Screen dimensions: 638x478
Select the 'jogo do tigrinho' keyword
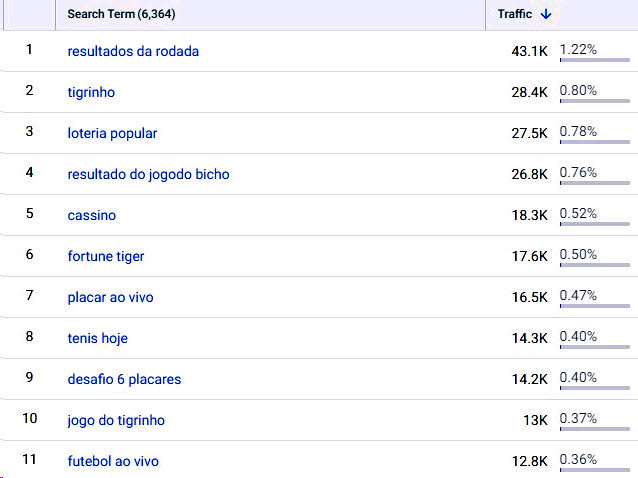coord(116,420)
